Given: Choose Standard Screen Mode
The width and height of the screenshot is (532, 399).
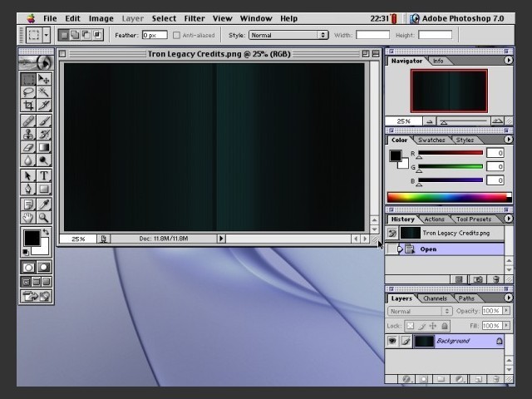Looking at the screenshot, I should click(26, 282).
